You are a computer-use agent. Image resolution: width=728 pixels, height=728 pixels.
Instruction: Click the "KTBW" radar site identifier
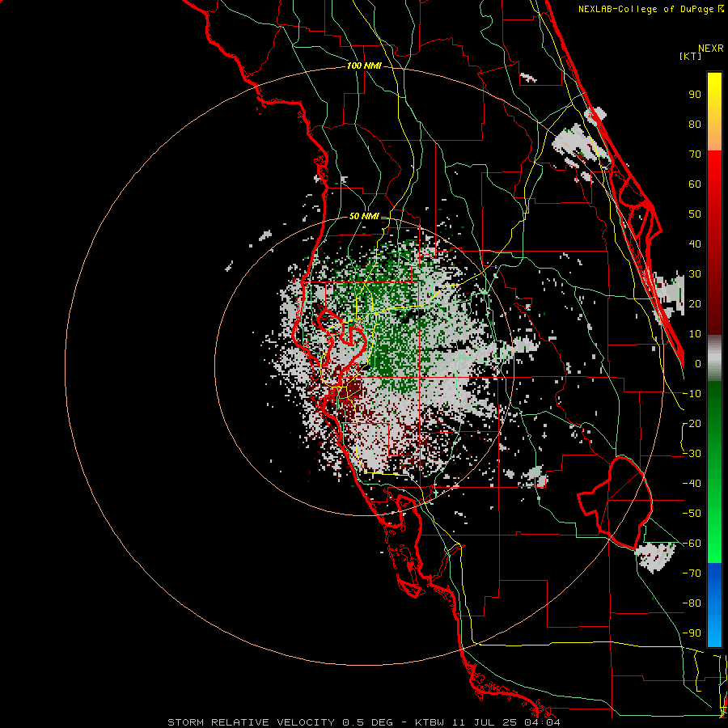pyautogui.click(x=430, y=722)
